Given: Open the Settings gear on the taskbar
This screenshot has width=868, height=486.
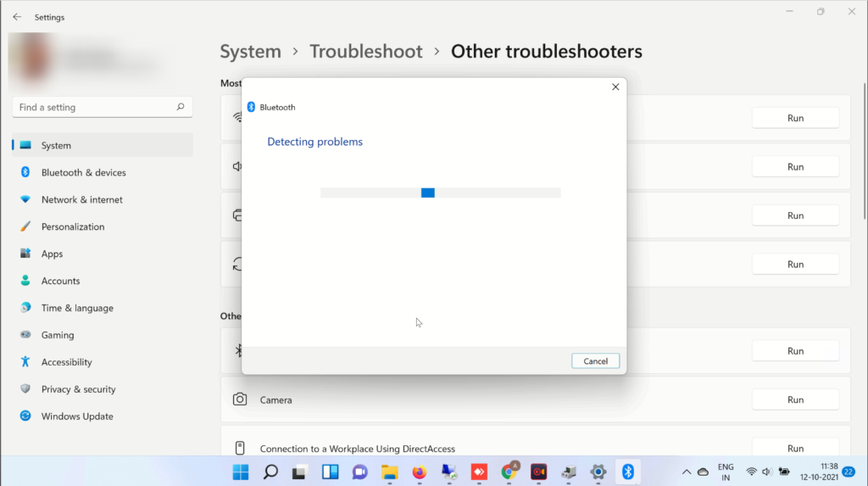Looking at the screenshot, I should click(598, 472).
